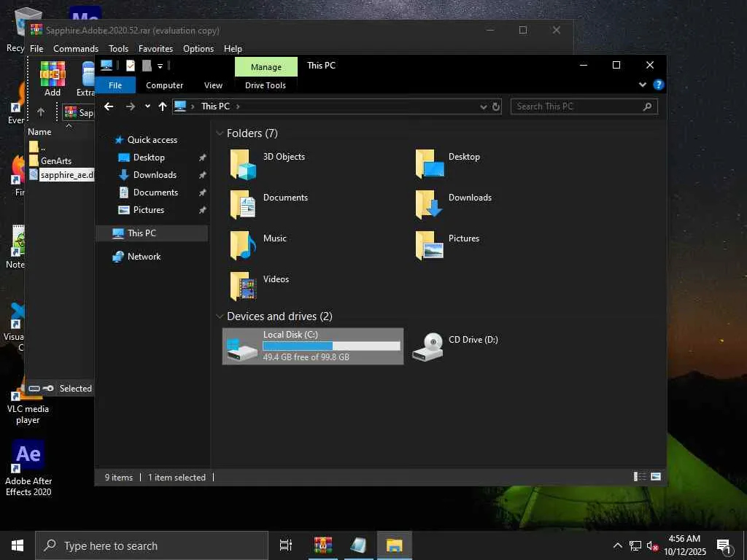The image size is (747, 560).
Task: Select Documents in navigation pane
Action: click(x=155, y=192)
